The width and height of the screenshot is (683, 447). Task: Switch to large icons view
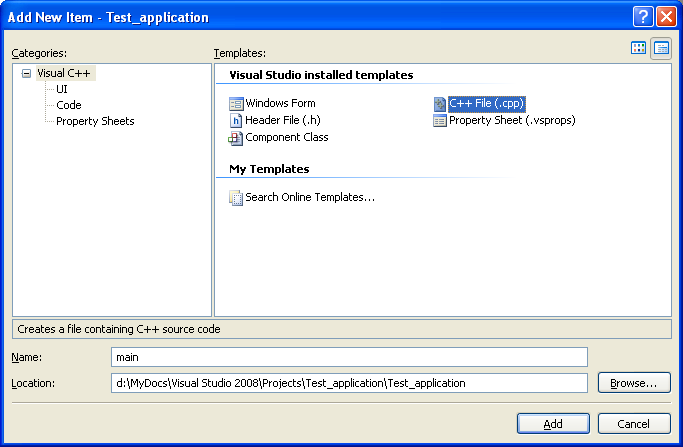point(638,48)
